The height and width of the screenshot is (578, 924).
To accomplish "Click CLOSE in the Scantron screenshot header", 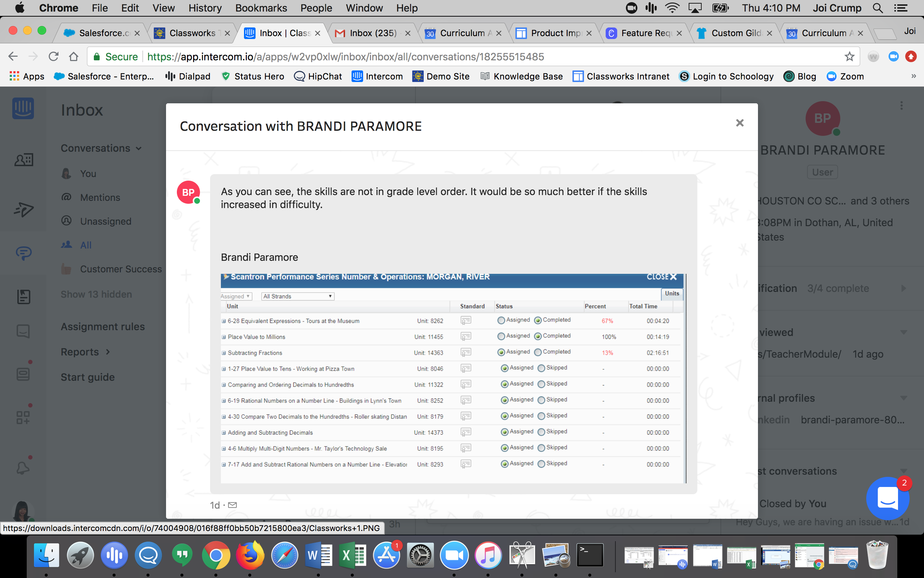I will tap(661, 277).
